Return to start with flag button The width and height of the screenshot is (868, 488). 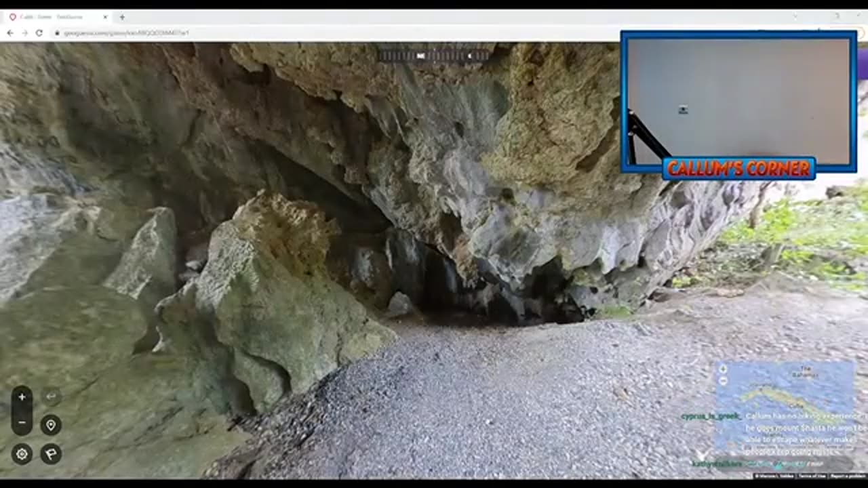51,454
